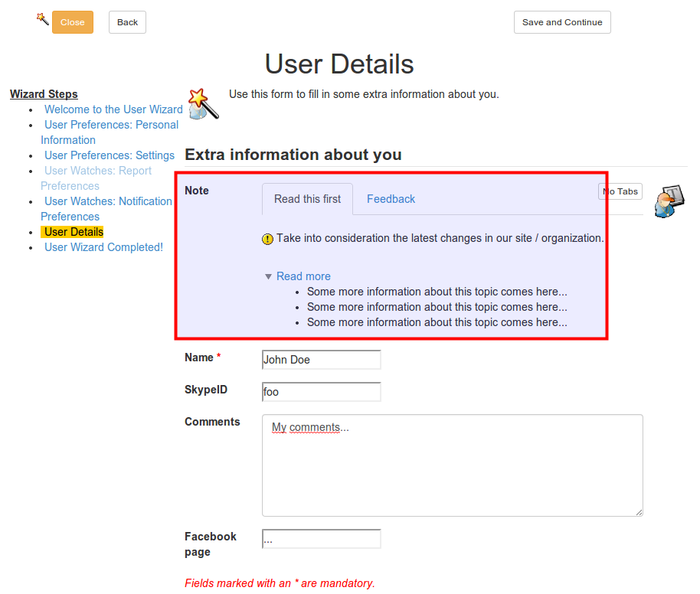Image resolution: width=700 pixels, height=594 pixels.
Task: Switch to the Feedback tab
Action: pos(391,199)
